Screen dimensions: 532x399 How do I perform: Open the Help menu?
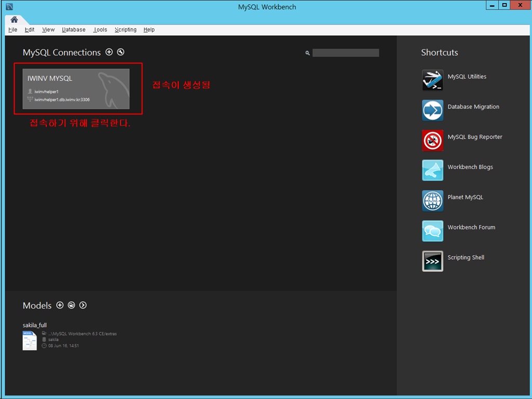click(149, 30)
